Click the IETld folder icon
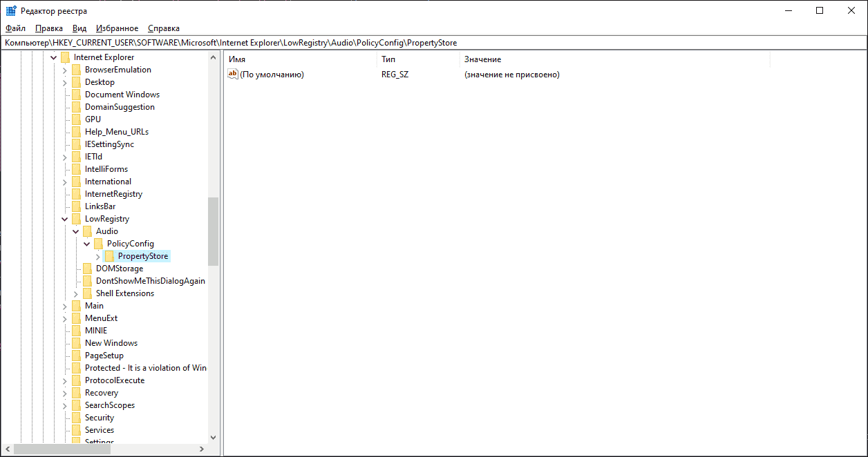The image size is (868, 457). pos(76,157)
